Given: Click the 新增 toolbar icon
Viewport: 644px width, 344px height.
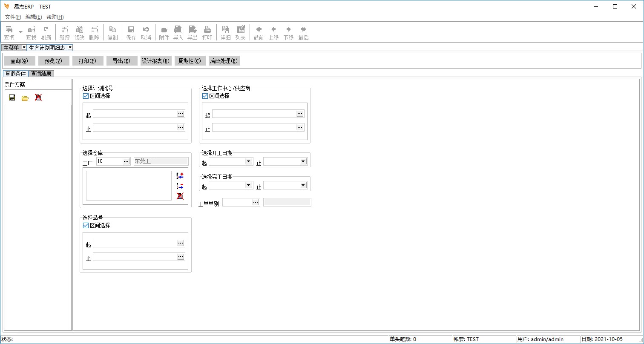Looking at the screenshot, I should 64,32.
